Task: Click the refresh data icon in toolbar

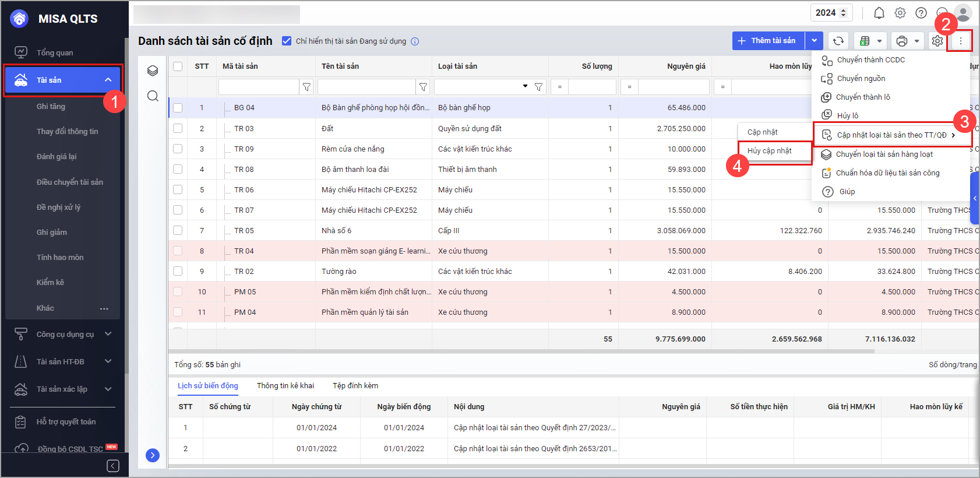Action: (838, 41)
